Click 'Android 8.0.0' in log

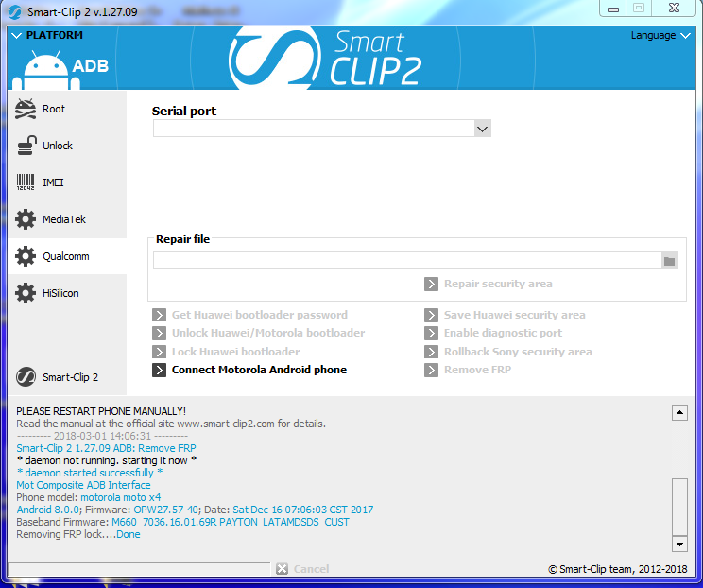[48, 510]
